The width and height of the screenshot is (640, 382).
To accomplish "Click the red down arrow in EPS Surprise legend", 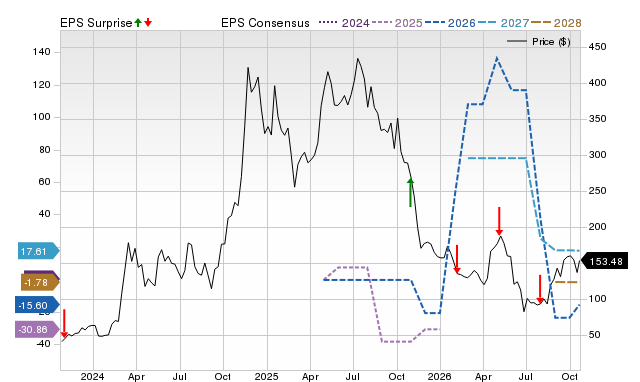I will 148,23.
